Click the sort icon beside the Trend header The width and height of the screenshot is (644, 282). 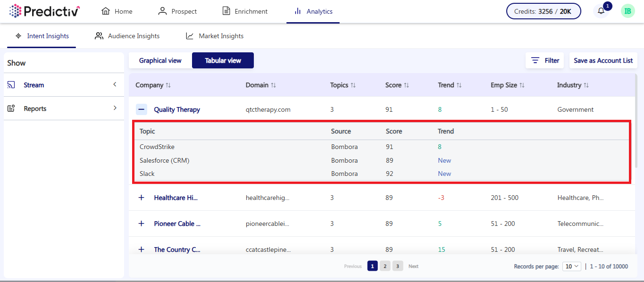click(x=459, y=85)
